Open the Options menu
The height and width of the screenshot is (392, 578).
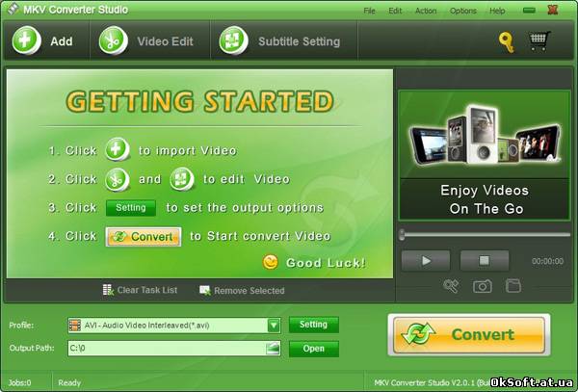tap(463, 11)
